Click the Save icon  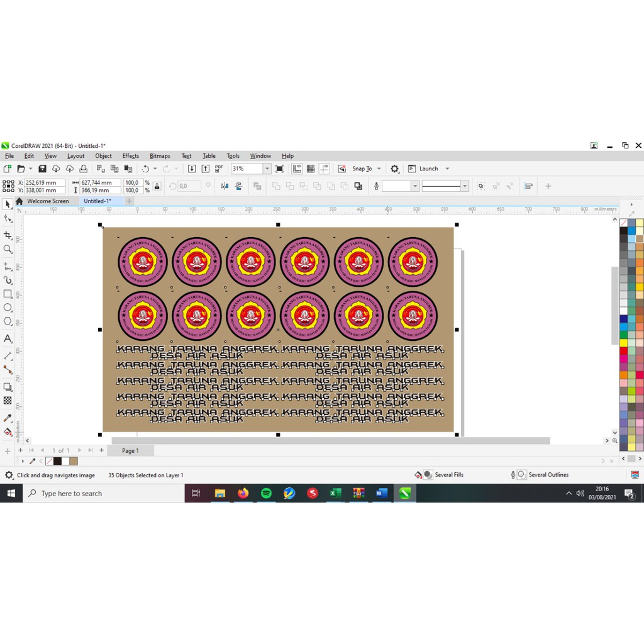42,169
